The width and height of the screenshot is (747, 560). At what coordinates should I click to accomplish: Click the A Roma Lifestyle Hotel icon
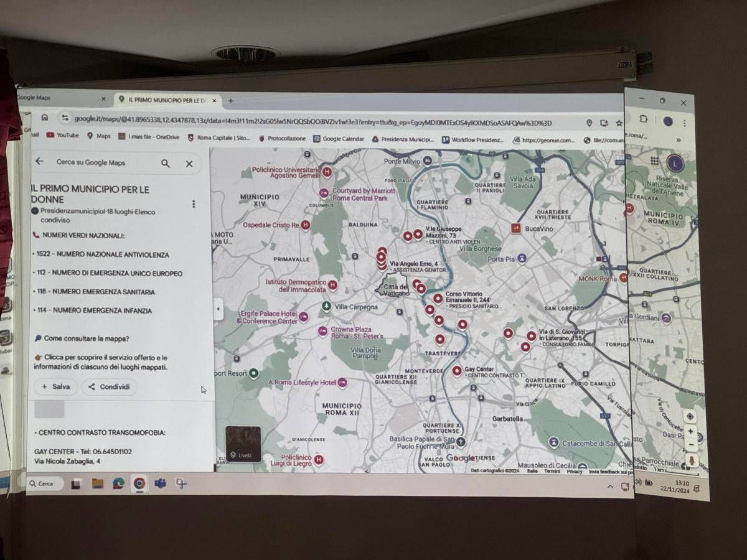click(342, 382)
